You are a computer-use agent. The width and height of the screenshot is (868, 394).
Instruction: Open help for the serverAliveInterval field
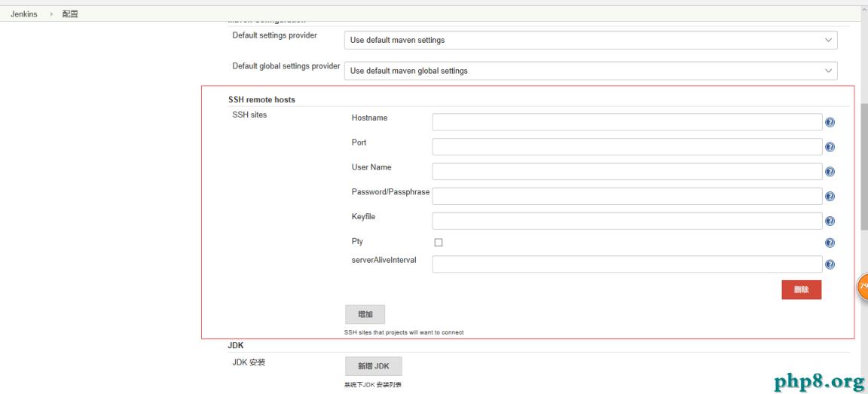click(830, 264)
